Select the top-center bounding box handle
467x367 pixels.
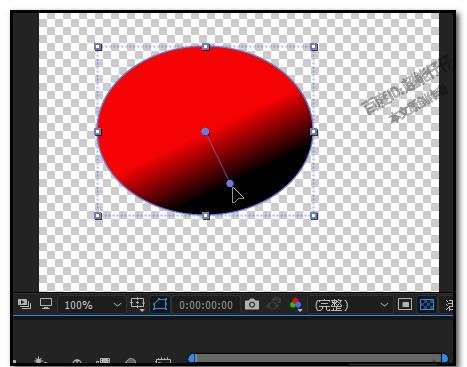(x=206, y=47)
